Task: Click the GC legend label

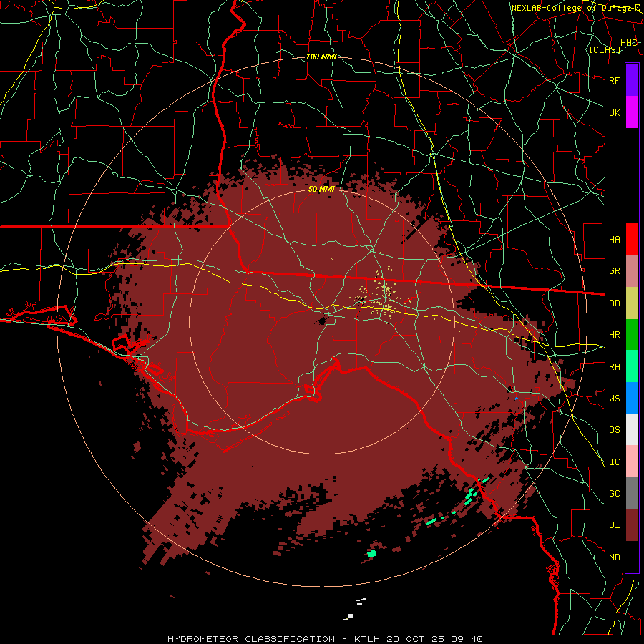Action: coord(614,493)
